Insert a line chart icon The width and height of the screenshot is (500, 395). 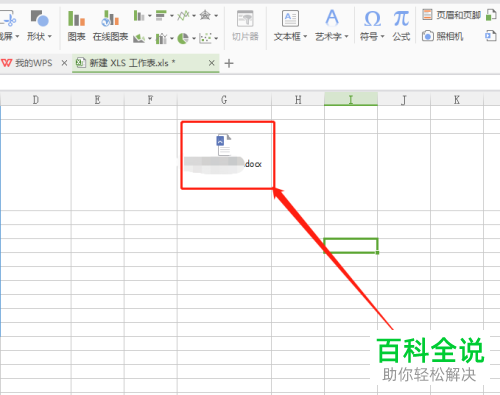pyautogui.click(x=183, y=15)
